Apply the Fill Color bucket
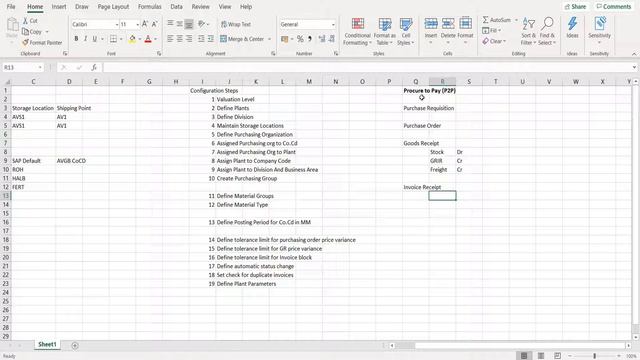 pyautogui.click(x=132, y=39)
